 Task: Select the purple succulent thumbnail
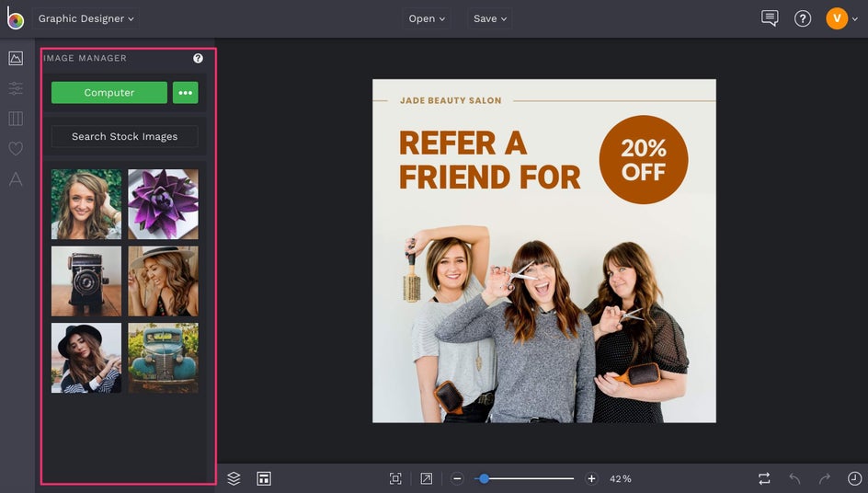click(163, 204)
